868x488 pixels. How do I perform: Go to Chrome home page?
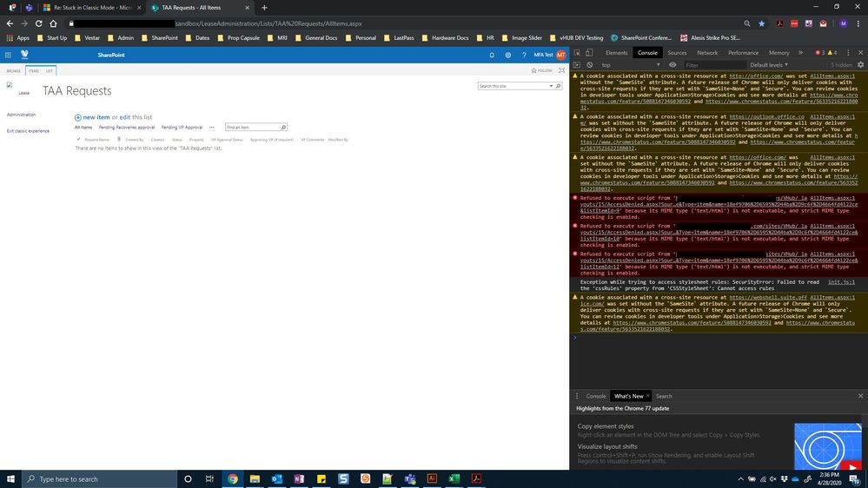click(53, 23)
